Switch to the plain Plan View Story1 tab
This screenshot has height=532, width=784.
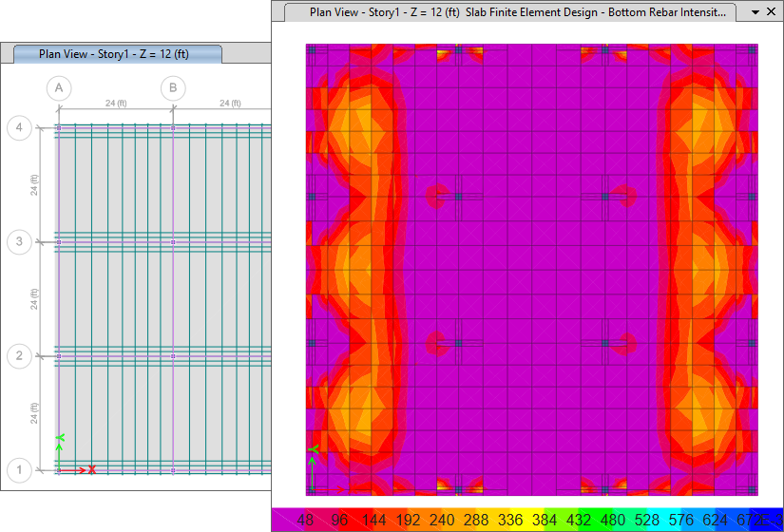point(114,54)
